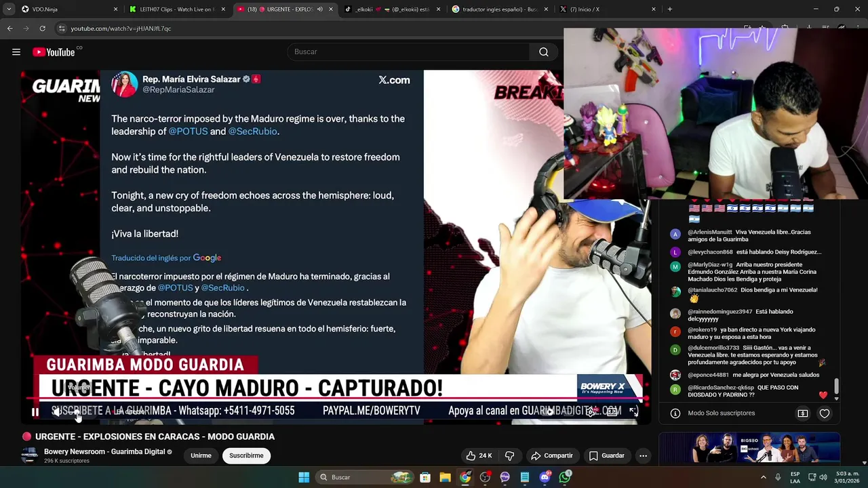
Task: Open the tab search dropdown arrow
Action: [x=9, y=9]
